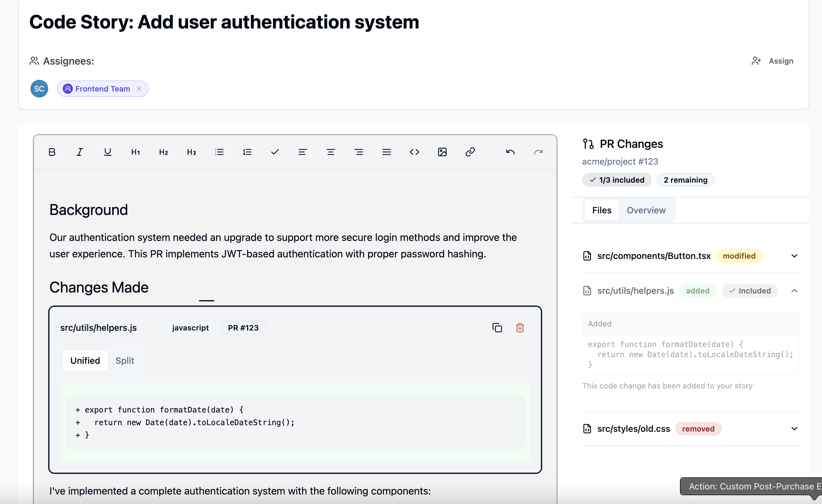Viewport: 822px width, 504px height.
Task: Add a hyperlink with the link icon
Action: pos(470,152)
